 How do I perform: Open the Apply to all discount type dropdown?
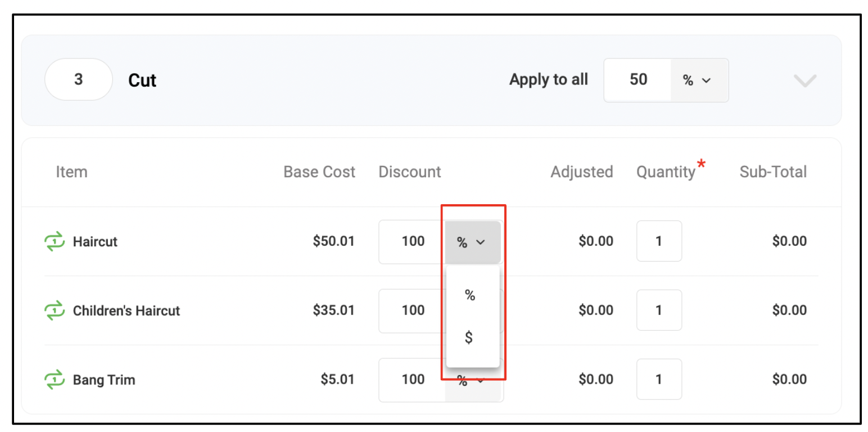pos(699,80)
